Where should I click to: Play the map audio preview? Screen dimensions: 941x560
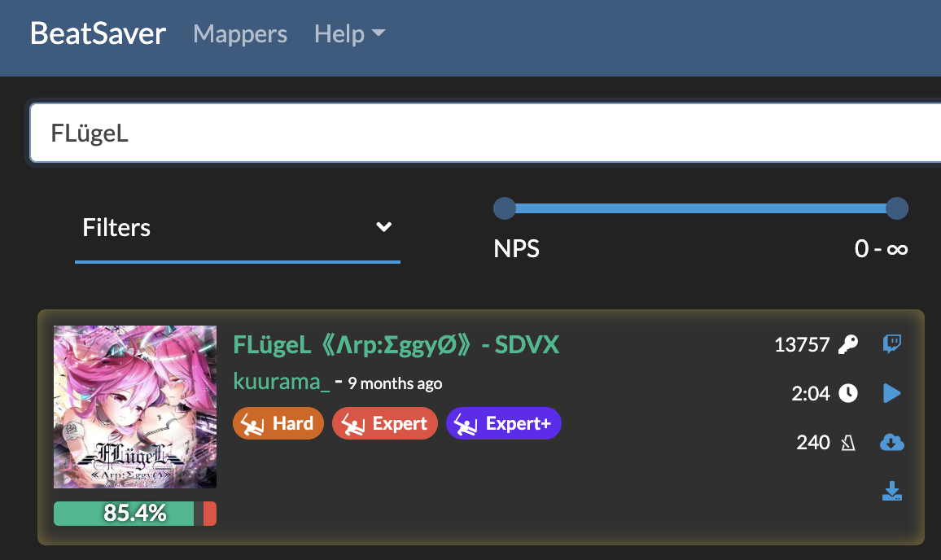tap(892, 393)
